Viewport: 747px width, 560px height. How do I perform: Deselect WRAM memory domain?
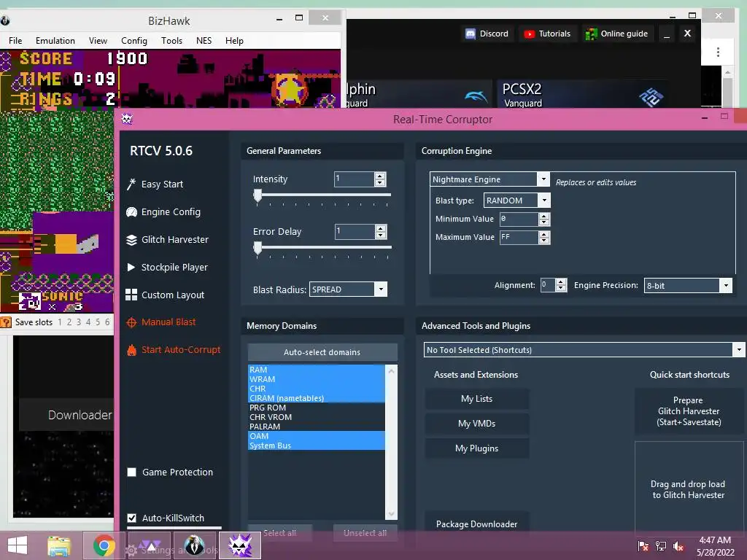[x=317, y=379]
